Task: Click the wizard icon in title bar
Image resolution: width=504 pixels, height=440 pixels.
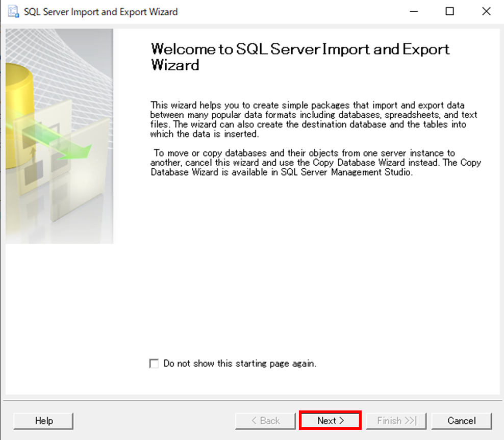Action: point(13,12)
